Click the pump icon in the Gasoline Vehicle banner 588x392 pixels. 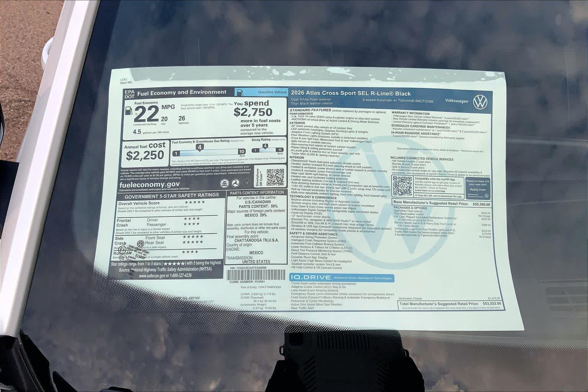pyautogui.click(x=240, y=92)
